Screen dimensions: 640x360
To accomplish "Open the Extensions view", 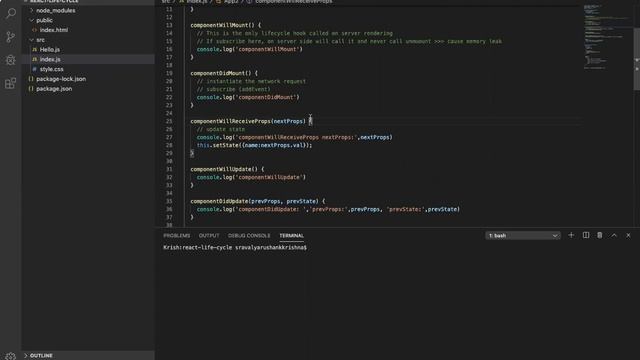I will [x=11, y=84].
